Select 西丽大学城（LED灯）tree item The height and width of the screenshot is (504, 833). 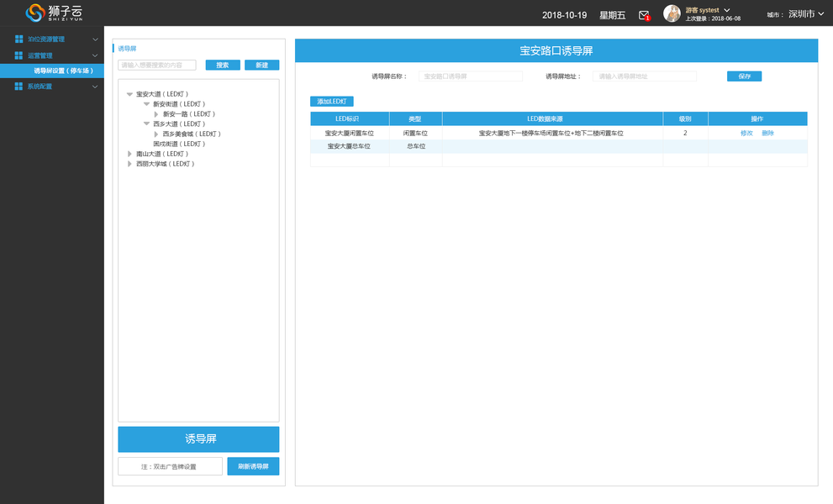click(x=166, y=164)
